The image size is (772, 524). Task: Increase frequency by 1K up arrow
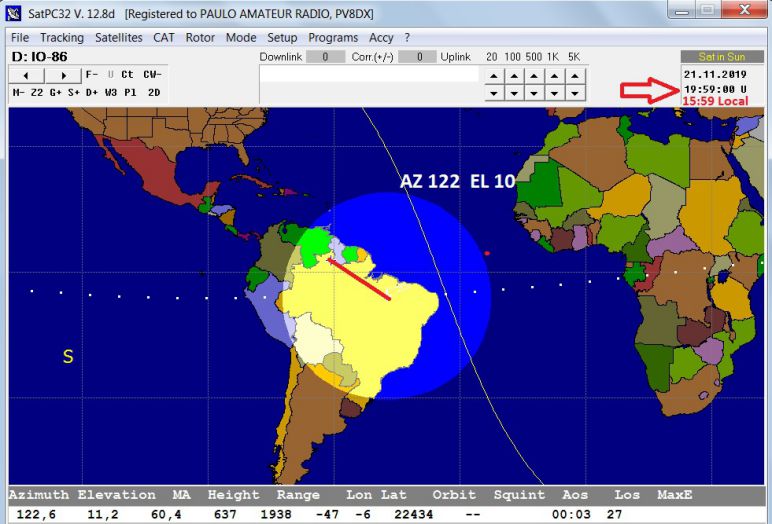[x=554, y=75]
